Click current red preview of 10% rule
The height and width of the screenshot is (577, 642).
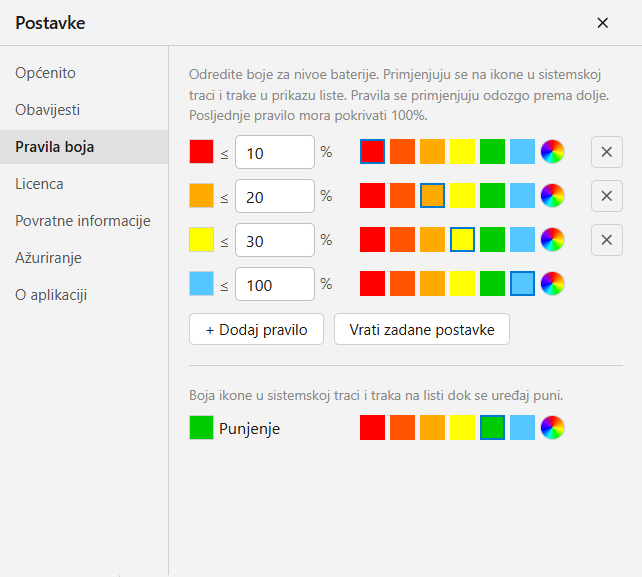(201, 152)
